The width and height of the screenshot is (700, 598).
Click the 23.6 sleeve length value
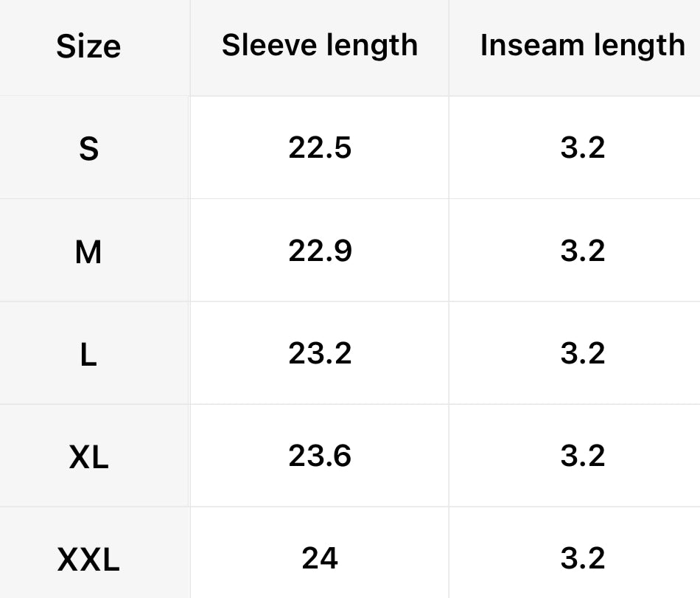click(x=320, y=456)
